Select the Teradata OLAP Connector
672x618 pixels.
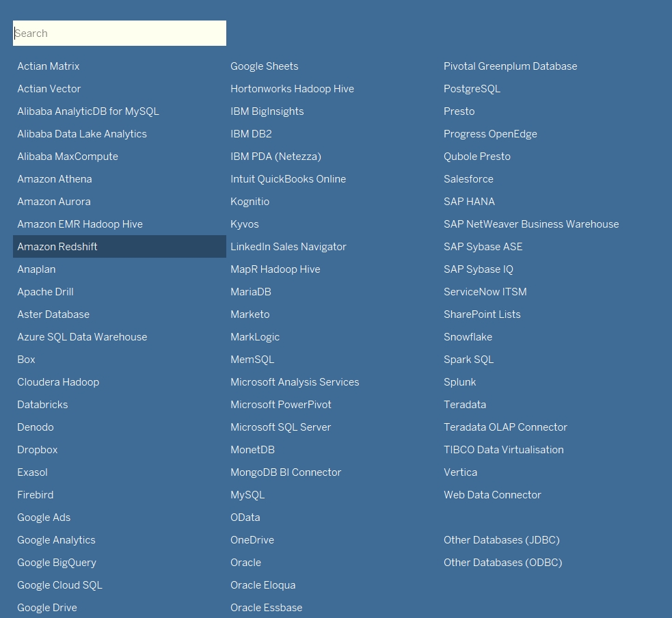tap(505, 427)
